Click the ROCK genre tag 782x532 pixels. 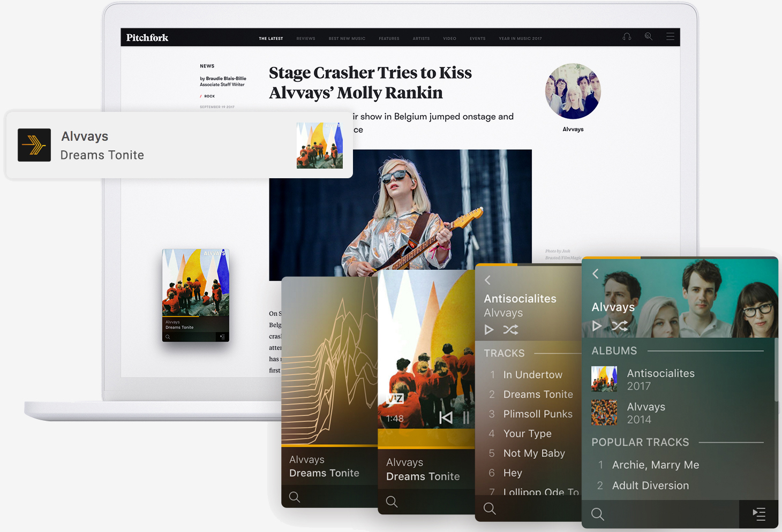[x=209, y=96]
